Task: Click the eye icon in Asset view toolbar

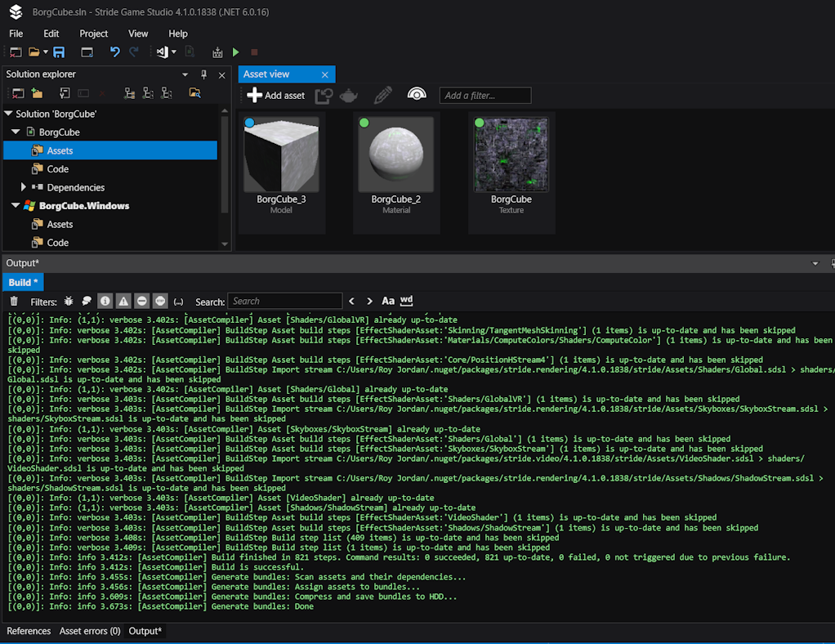Action: tap(417, 96)
